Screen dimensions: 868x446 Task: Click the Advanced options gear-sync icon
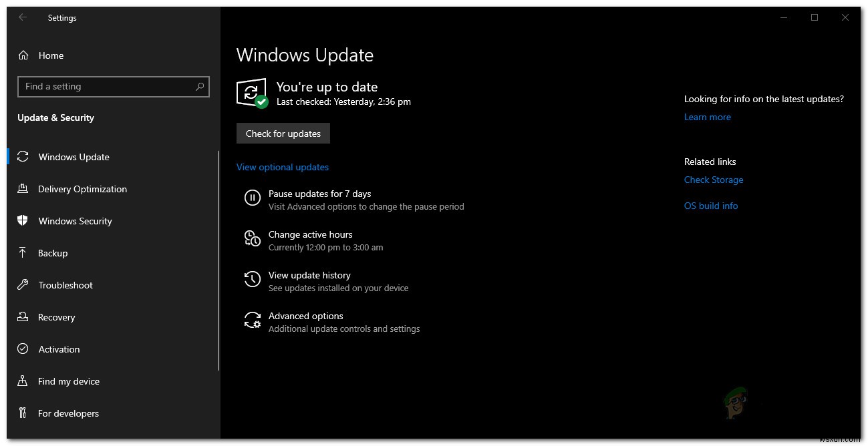(253, 320)
